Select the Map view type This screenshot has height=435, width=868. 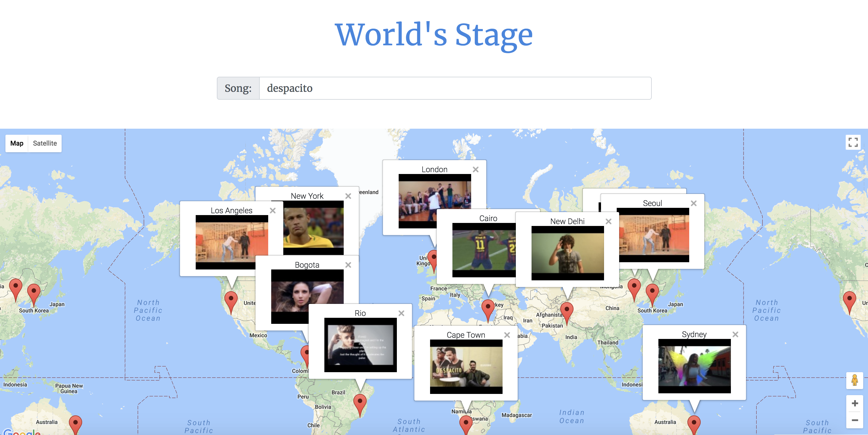pyautogui.click(x=17, y=143)
